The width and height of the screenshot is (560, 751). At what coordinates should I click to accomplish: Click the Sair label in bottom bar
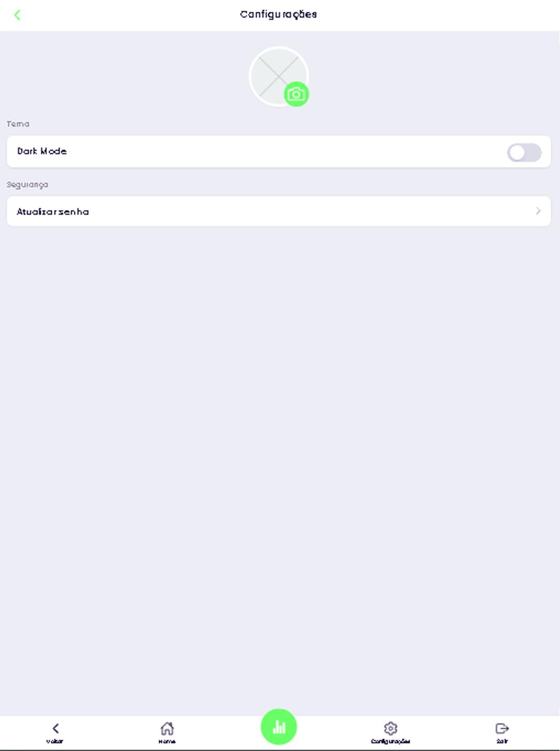coord(502,741)
